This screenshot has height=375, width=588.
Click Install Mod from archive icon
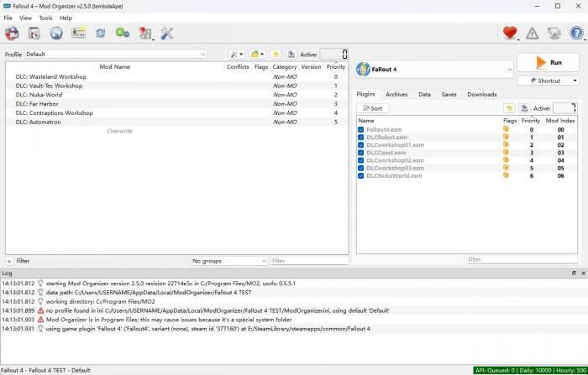34,34
